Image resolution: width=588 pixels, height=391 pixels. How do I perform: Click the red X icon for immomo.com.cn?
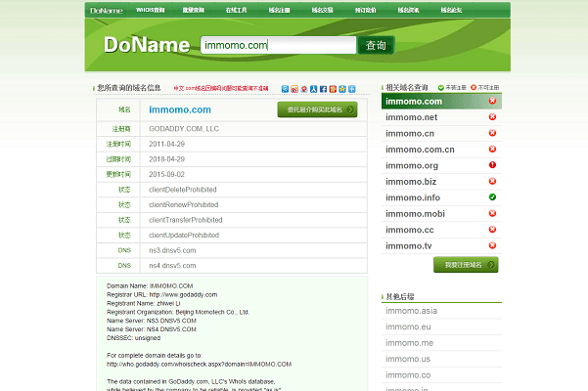[492, 149]
